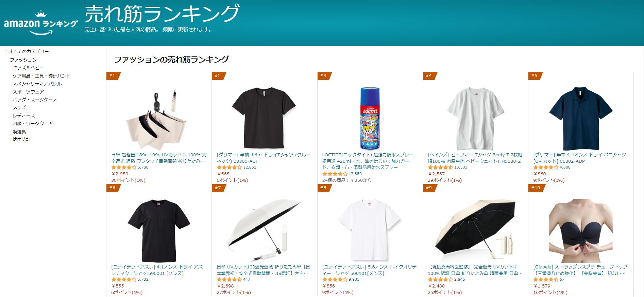
Task: Select キッズ&ベビー category
Action: [28, 68]
